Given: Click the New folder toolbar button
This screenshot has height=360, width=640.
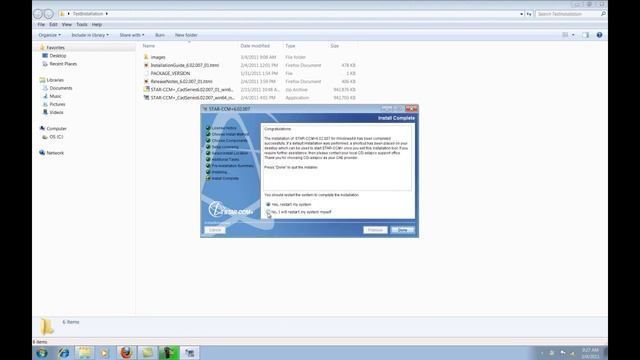Looking at the screenshot, I should [186, 35].
